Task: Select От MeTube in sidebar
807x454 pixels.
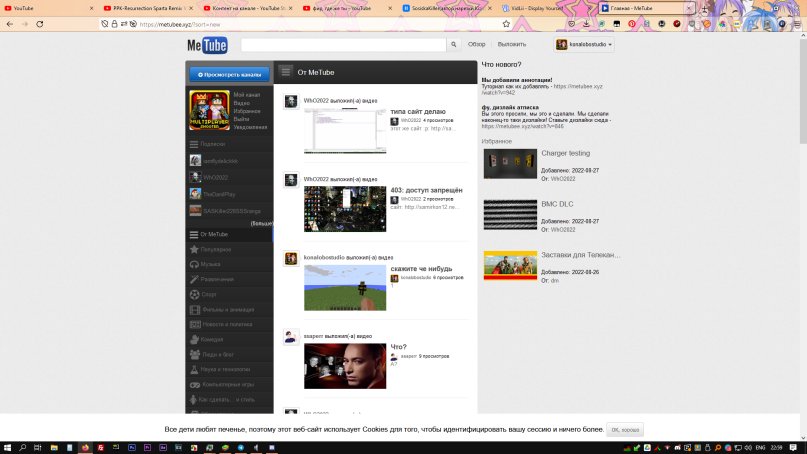Action: [x=214, y=234]
